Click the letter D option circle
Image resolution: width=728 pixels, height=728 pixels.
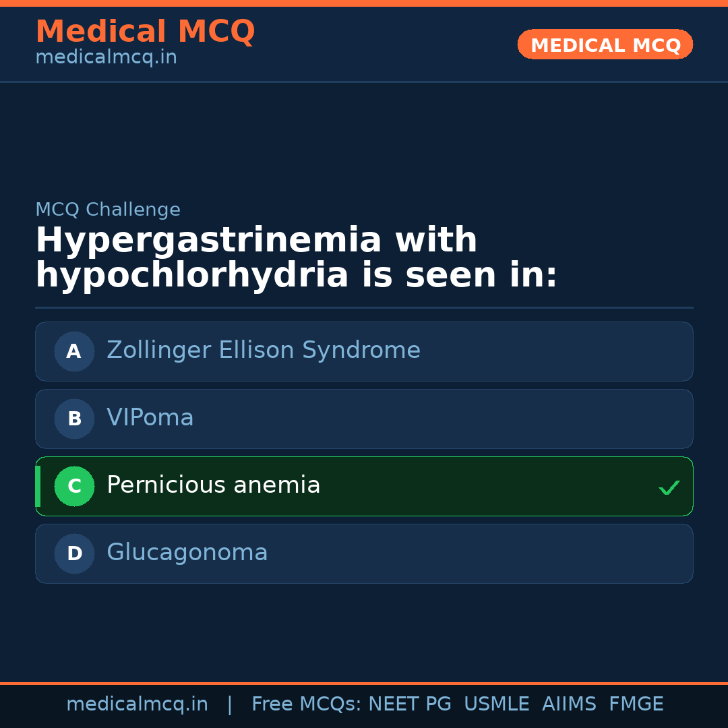[x=74, y=553]
